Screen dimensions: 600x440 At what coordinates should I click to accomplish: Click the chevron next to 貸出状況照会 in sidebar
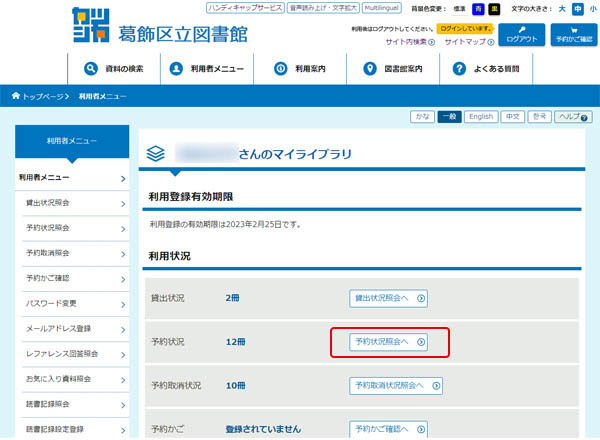tap(123, 204)
